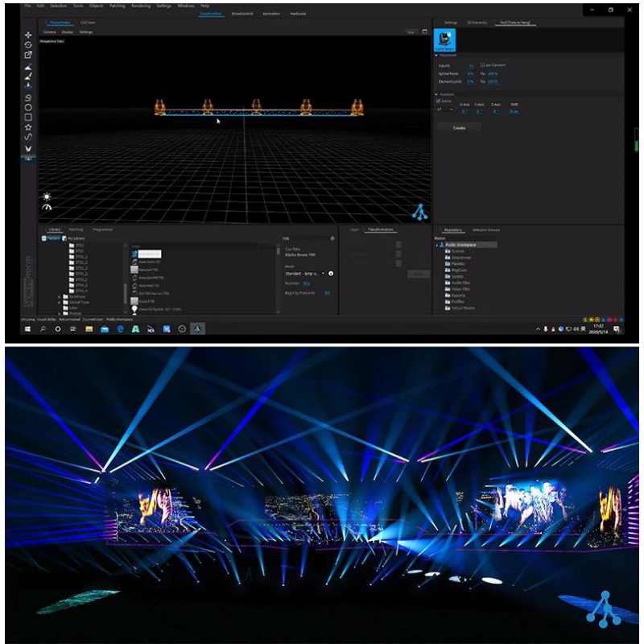
Task: Switch to 3D Hierarchy tab
Action: tap(477, 23)
